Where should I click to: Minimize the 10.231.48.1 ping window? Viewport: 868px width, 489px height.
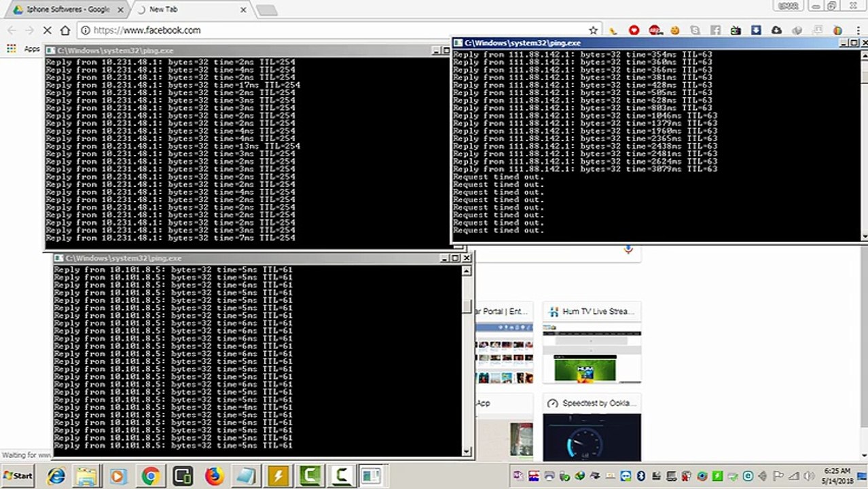tap(436, 50)
